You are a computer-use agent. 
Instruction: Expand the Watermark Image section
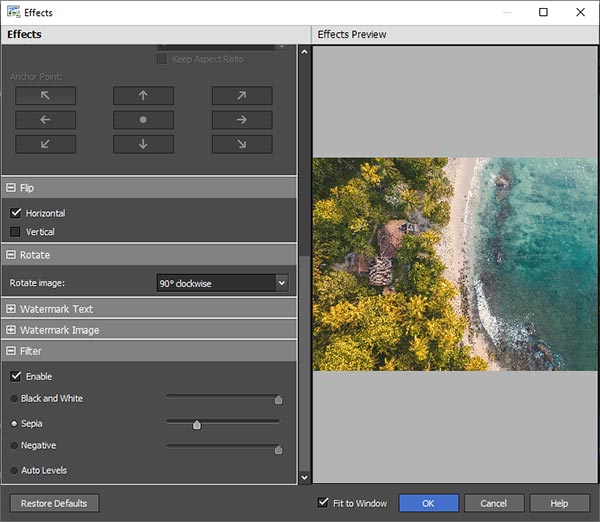[x=11, y=330]
